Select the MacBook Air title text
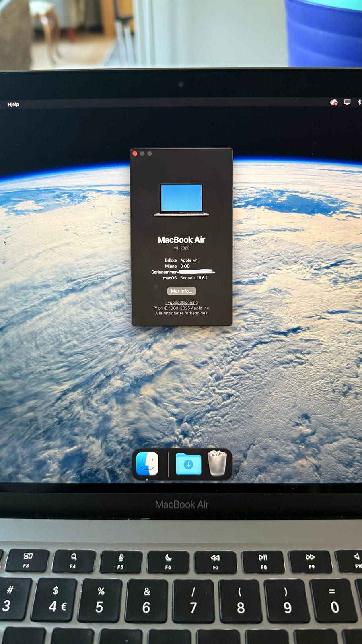362x644 pixels. point(181,240)
